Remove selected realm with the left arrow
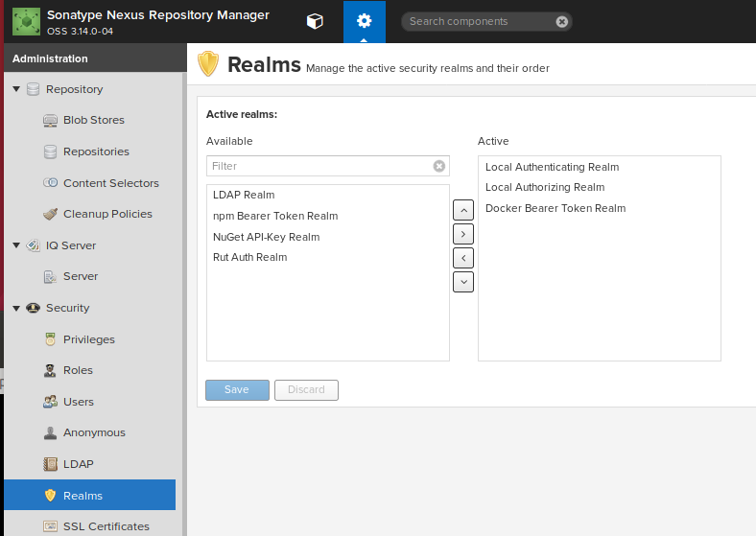The image size is (756, 536). pyautogui.click(x=463, y=258)
